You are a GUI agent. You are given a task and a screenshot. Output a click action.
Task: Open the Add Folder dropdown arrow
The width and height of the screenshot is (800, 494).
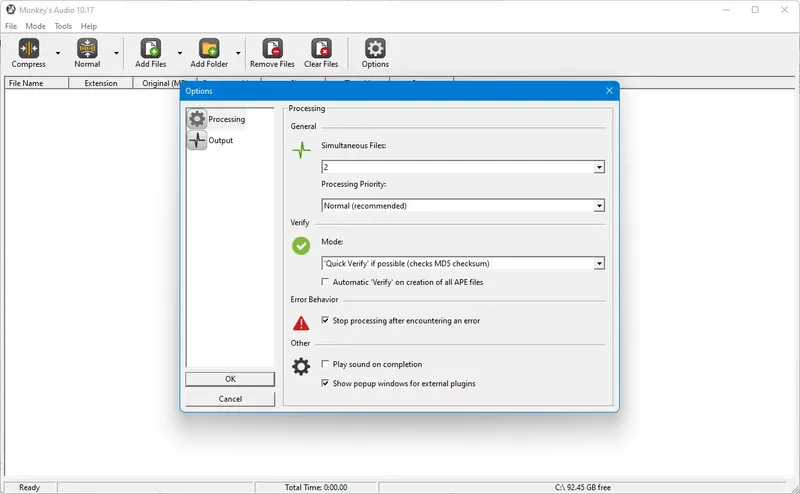(x=238, y=53)
